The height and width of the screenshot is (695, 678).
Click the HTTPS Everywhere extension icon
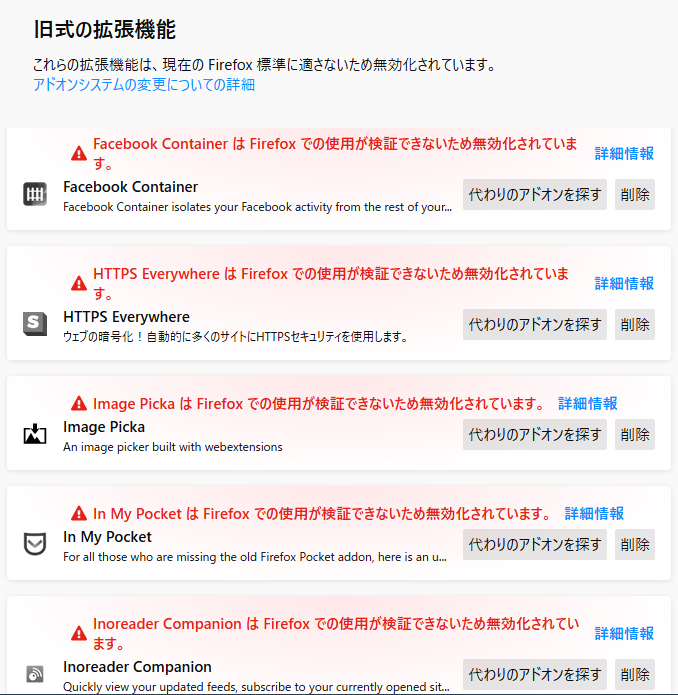tap(35, 325)
